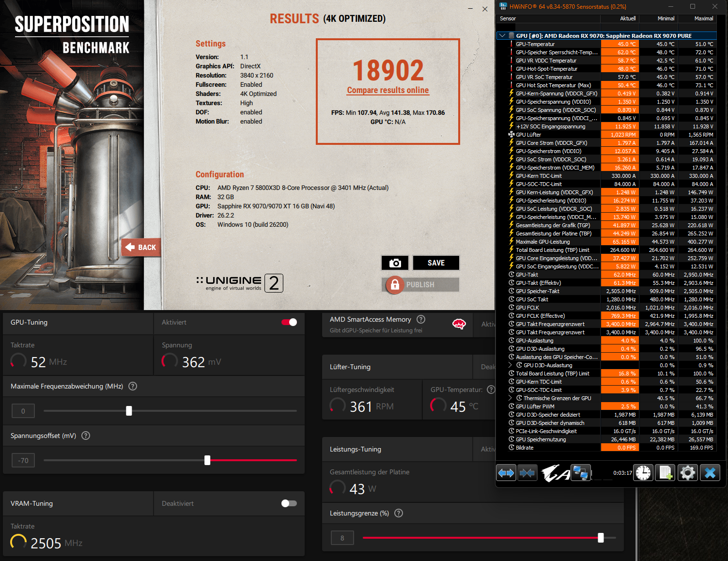Screen dimensions: 728x561
Task: Click the Aorus eagle logo in HWiNFO
Action: click(555, 473)
